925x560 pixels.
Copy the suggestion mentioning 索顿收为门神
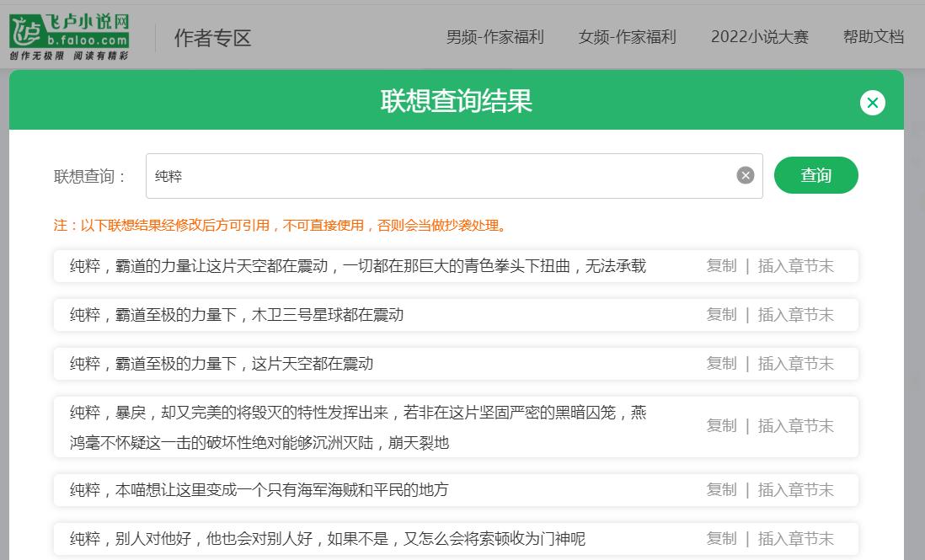click(721, 538)
